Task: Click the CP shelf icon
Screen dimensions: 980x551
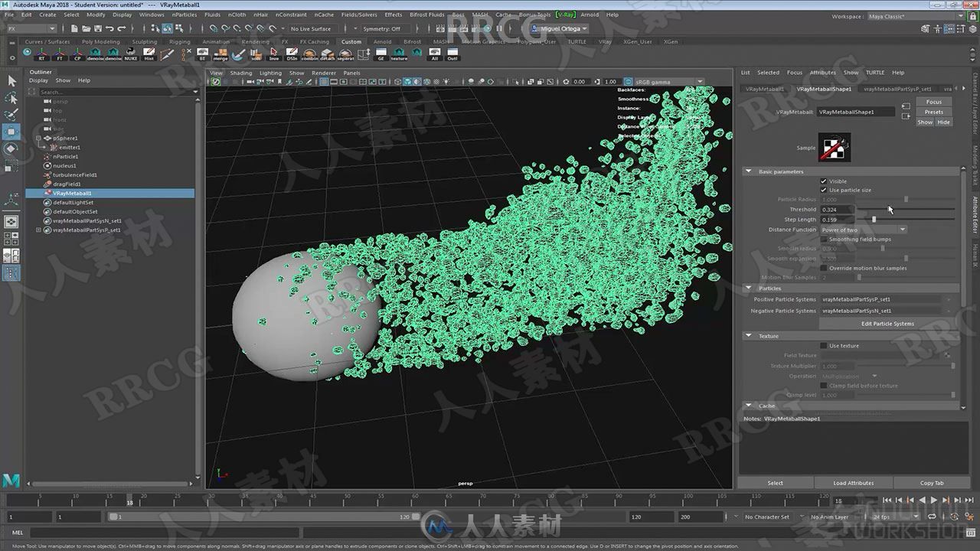Action: click(77, 54)
